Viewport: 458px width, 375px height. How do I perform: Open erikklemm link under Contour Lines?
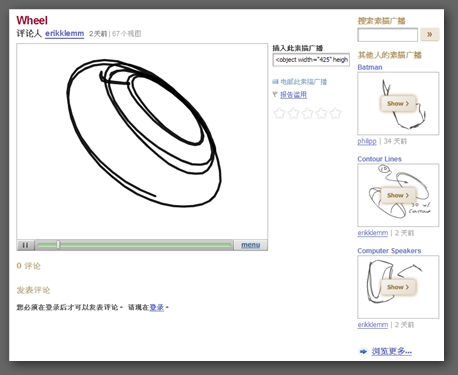point(373,233)
